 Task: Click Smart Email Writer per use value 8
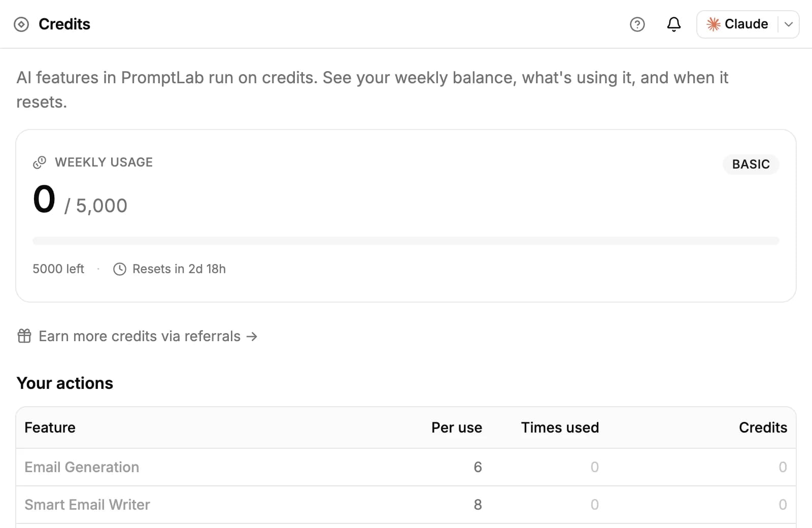click(478, 505)
